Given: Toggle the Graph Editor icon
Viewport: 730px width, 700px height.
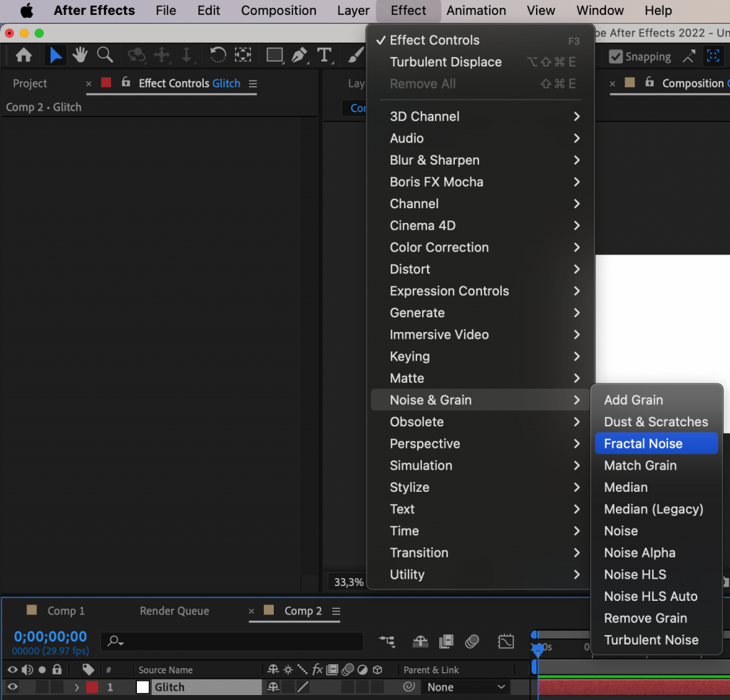Looking at the screenshot, I should (506, 642).
